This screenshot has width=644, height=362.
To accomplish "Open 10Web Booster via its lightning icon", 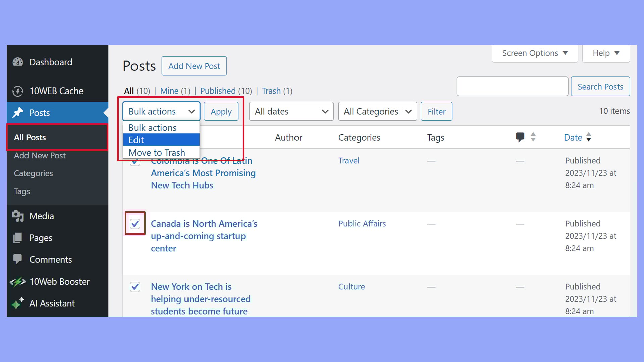I will click(18, 282).
